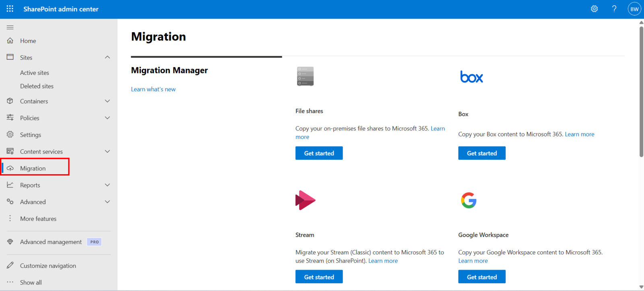Click the Advanced management diamond icon
Screen dimensions: 644x291
pyautogui.click(x=10, y=241)
